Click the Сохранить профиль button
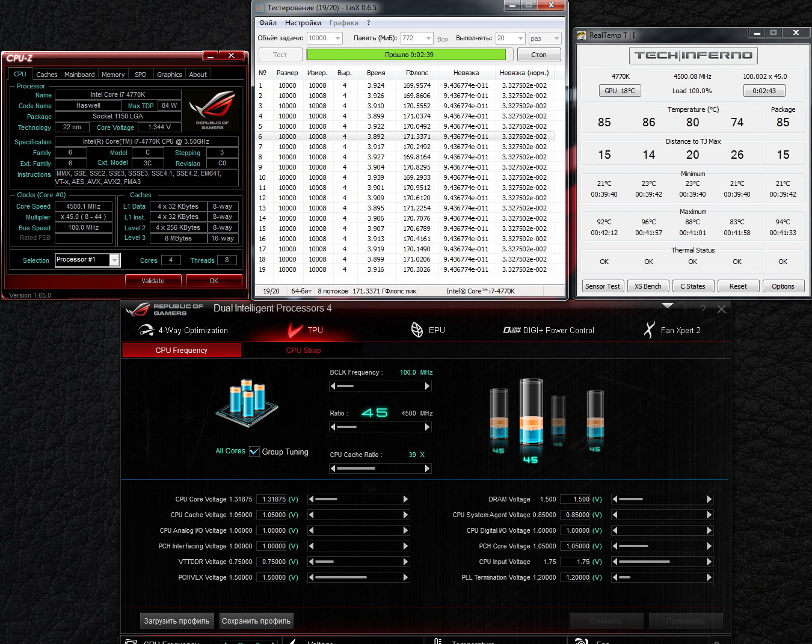This screenshot has height=644, width=812. click(256, 621)
